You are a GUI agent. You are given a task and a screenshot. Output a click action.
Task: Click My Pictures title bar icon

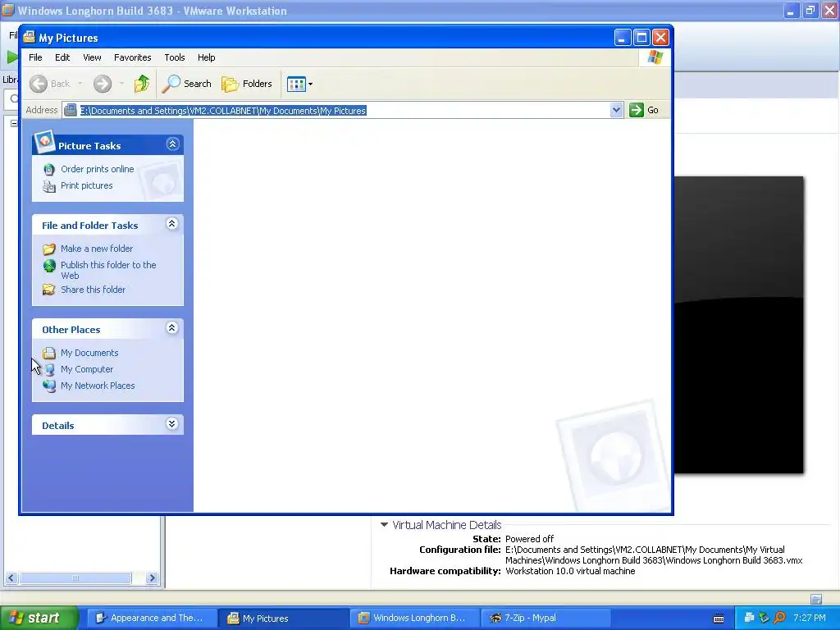pyautogui.click(x=29, y=37)
